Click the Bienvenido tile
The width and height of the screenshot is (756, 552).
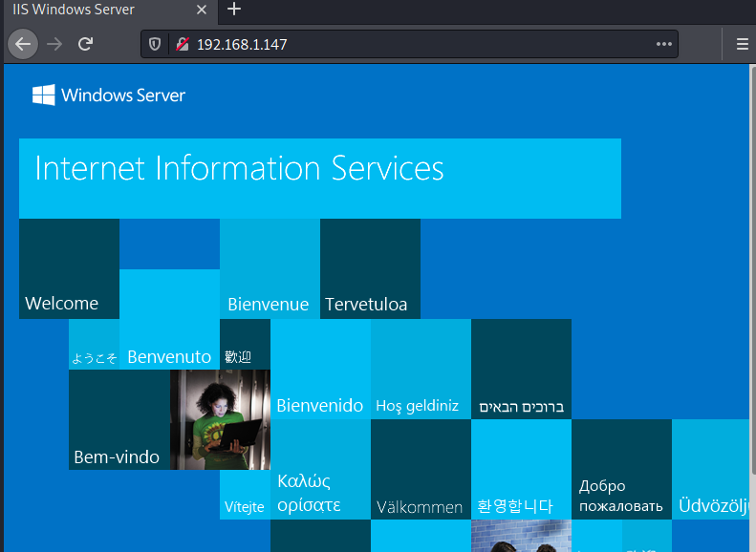pyautogui.click(x=320, y=369)
